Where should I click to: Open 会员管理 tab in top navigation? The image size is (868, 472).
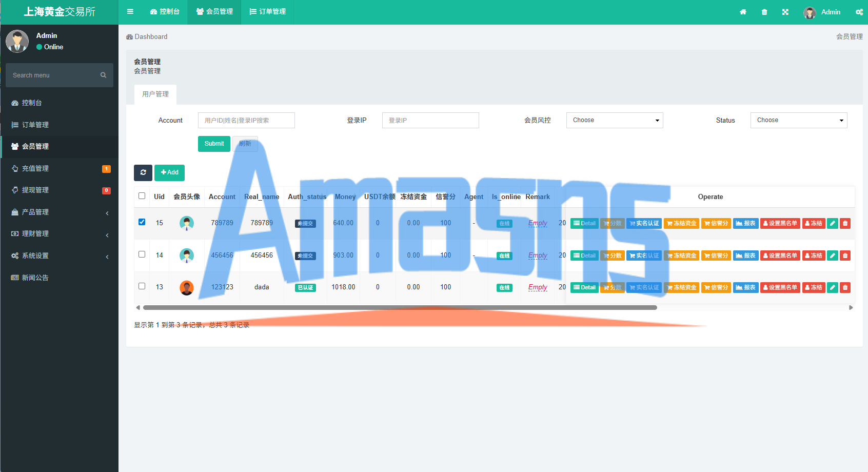click(214, 12)
